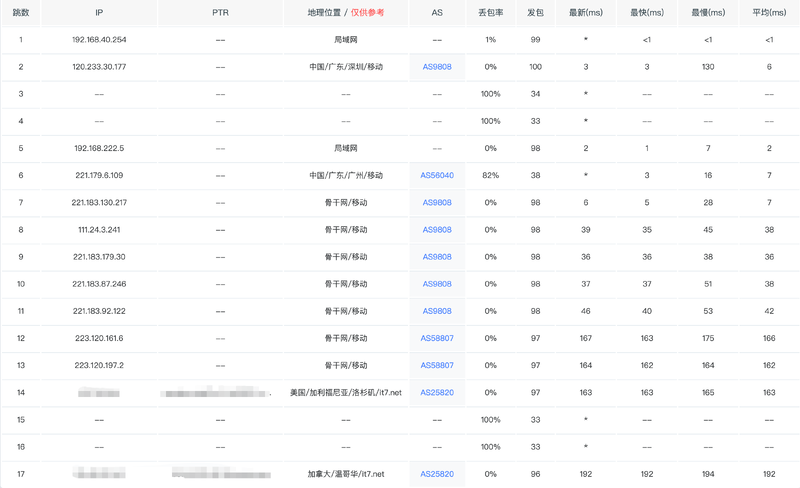Click the 100 packets sent value
800x488 pixels.
click(535, 67)
